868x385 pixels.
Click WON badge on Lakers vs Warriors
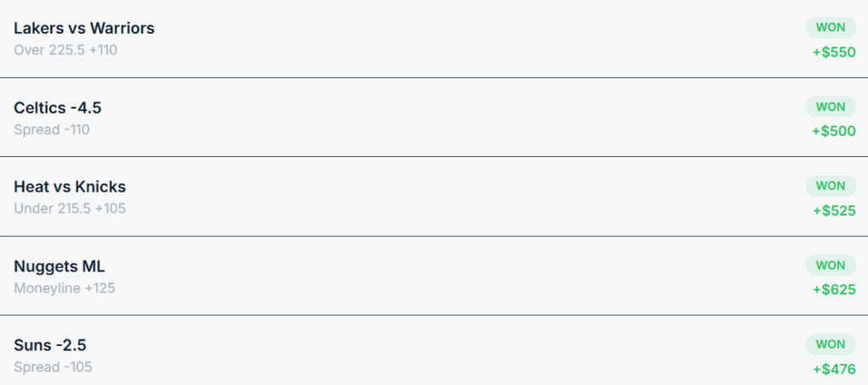pos(830,27)
